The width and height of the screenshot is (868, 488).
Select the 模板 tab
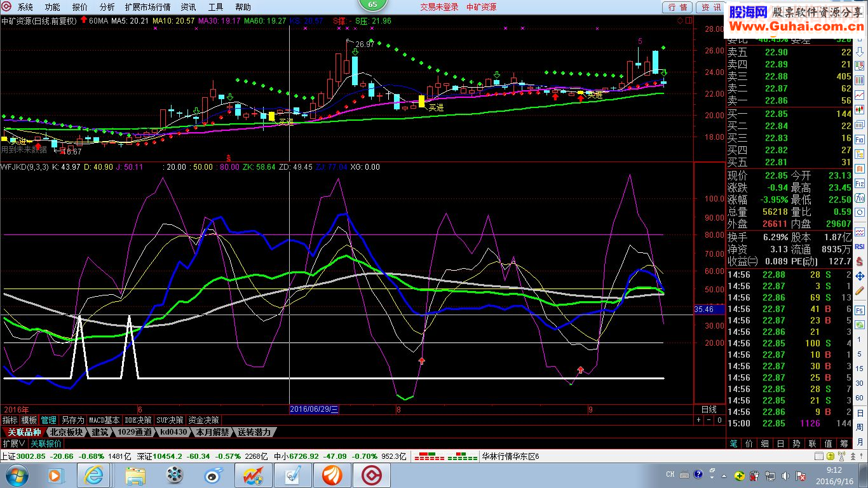[29, 420]
